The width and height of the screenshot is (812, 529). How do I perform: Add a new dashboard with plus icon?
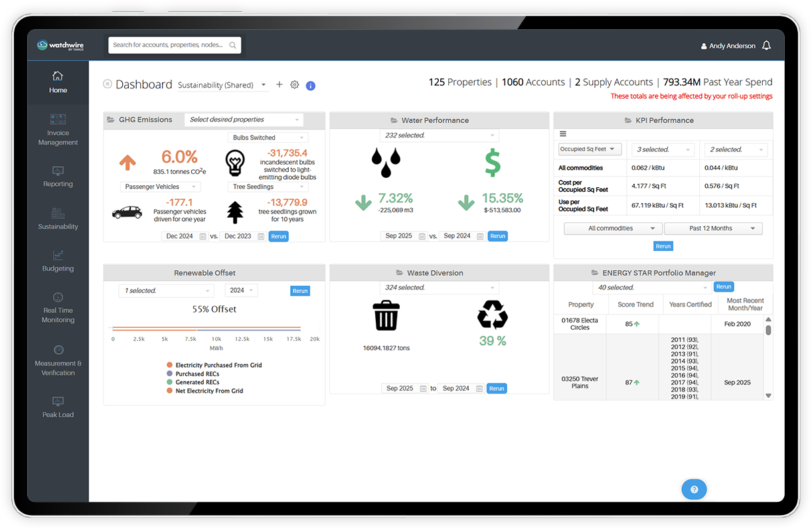tap(280, 85)
